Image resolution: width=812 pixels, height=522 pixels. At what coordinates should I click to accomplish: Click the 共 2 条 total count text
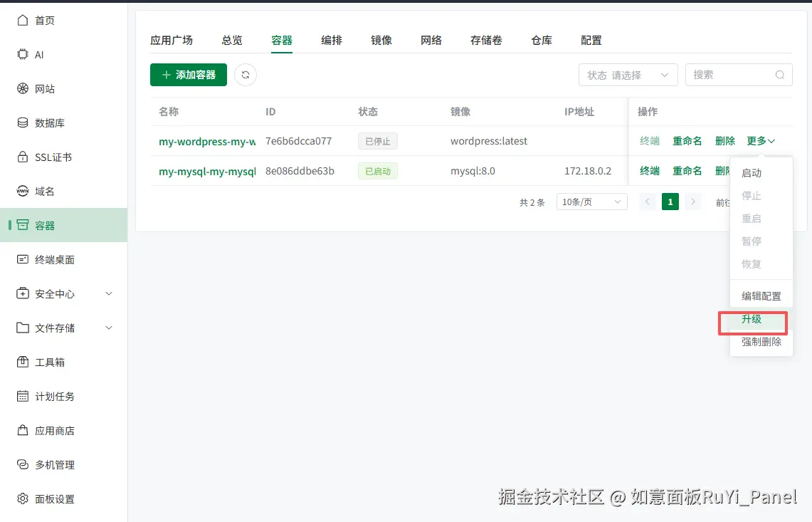coord(532,202)
